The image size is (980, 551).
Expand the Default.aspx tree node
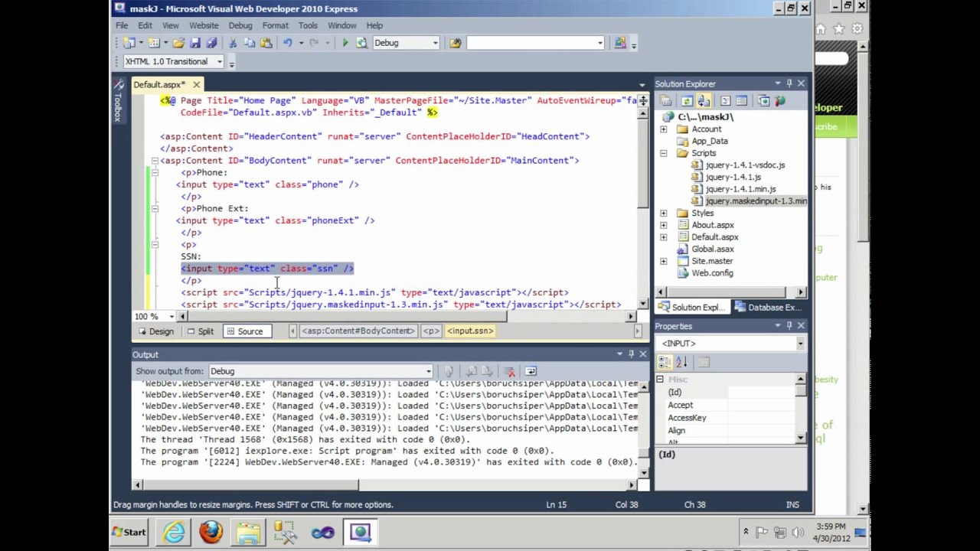(x=663, y=237)
